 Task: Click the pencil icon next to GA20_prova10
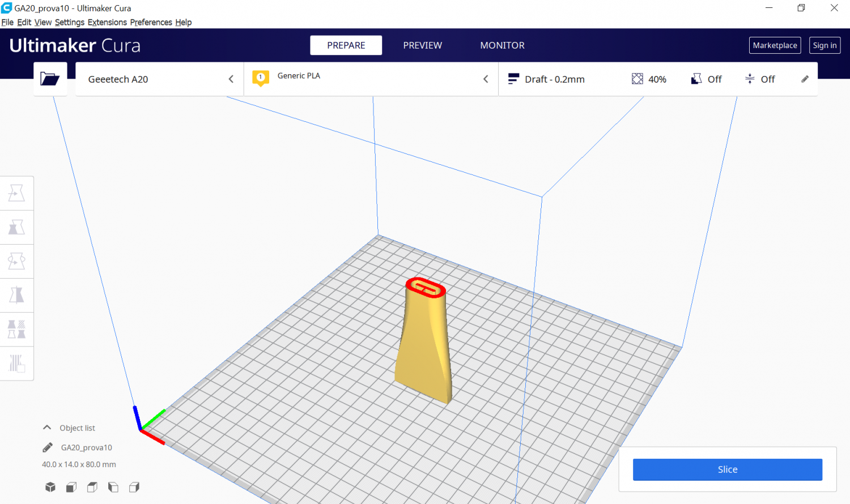48,447
